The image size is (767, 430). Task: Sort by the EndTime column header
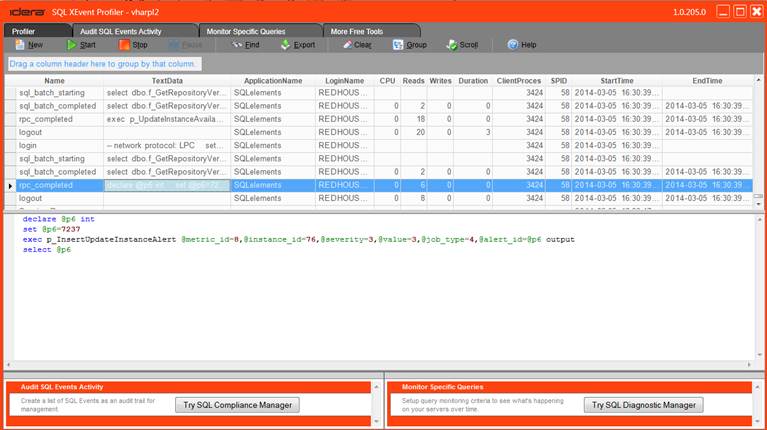coord(707,81)
